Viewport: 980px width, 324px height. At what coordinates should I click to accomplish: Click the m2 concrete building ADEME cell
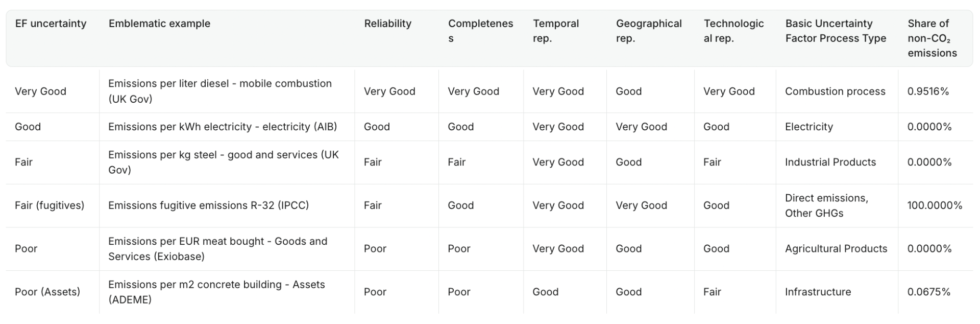point(216,292)
